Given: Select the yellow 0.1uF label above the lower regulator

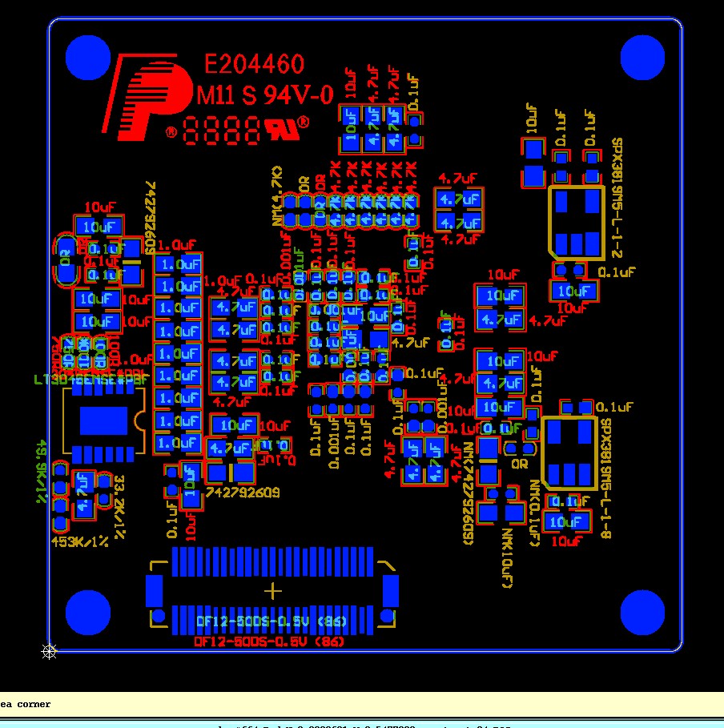Looking at the screenshot, I should [x=614, y=407].
